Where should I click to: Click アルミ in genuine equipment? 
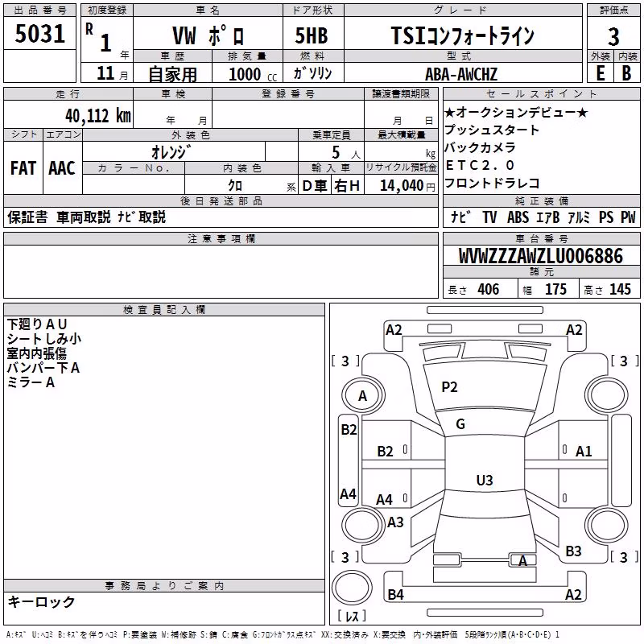tap(579, 217)
